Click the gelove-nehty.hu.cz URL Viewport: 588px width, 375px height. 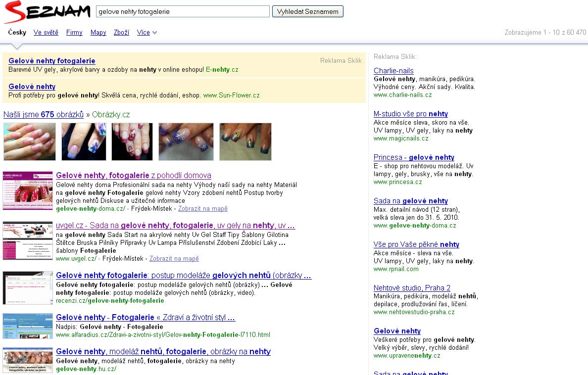(86, 369)
